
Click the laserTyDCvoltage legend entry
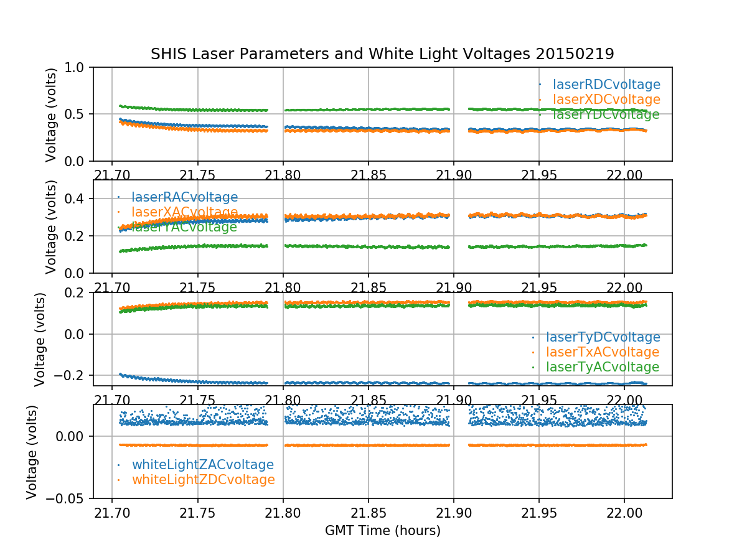coord(603,337)
